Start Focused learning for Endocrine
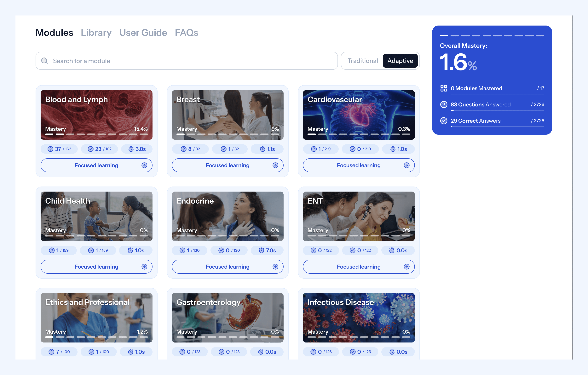588x375 pixels. [228, 267]
